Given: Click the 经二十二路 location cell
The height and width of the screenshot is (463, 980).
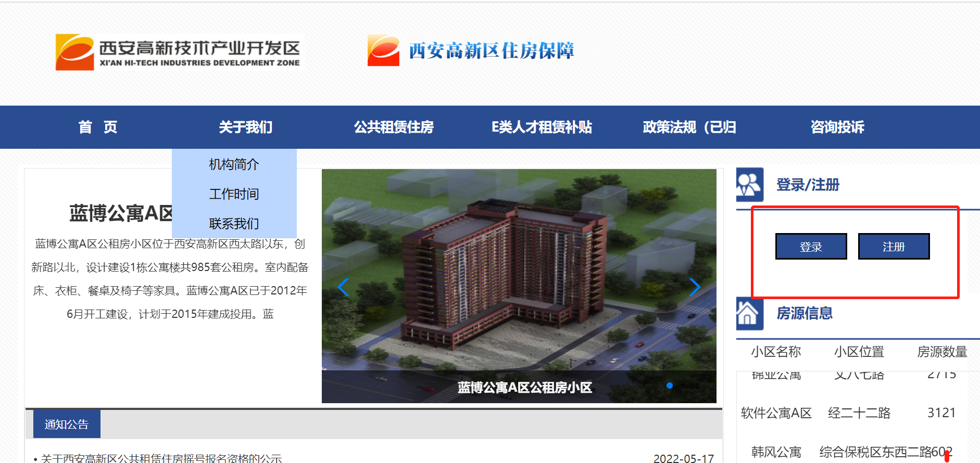Looking at the screenshot, I should (859, 413).
